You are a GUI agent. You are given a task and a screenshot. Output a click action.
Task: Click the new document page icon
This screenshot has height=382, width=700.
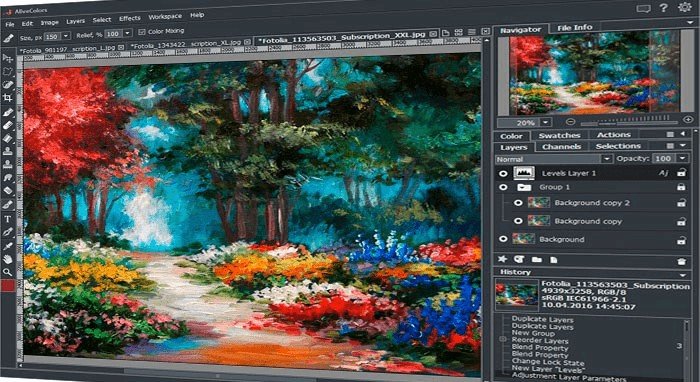pos(445,33)
